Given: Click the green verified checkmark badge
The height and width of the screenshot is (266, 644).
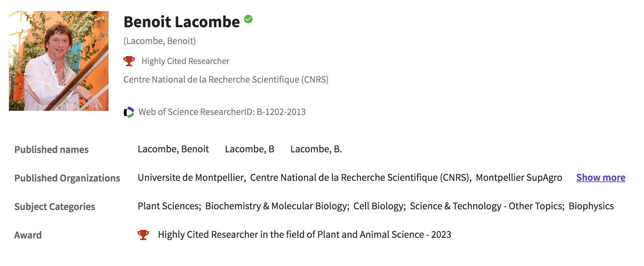Looking at the screenshot, I should 248,19.
